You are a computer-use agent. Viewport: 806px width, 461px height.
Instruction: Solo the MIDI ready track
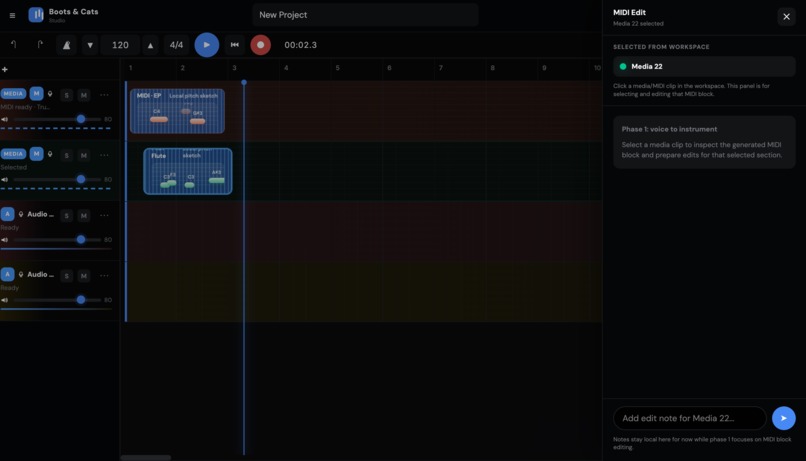click(66, 95)
